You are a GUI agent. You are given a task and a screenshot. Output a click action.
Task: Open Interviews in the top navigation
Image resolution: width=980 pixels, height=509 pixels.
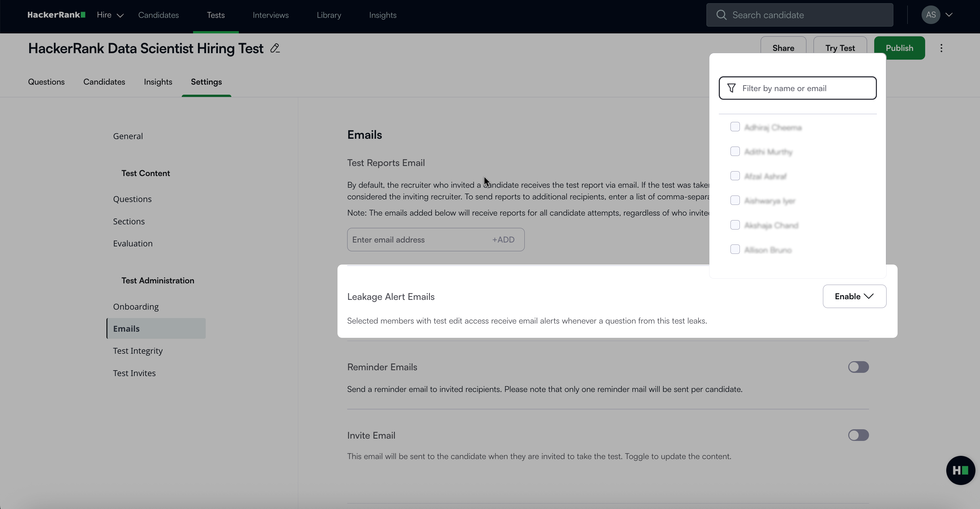pyautogui.click(x=271, y=15)
